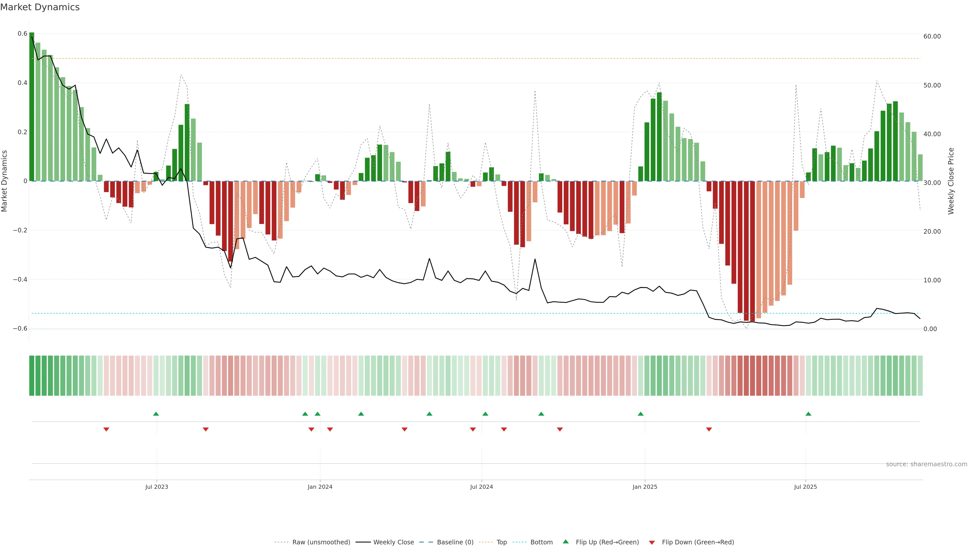
Task: Click the first green Flip Up marker at Jul 2023
Action: tap(156, 414)
